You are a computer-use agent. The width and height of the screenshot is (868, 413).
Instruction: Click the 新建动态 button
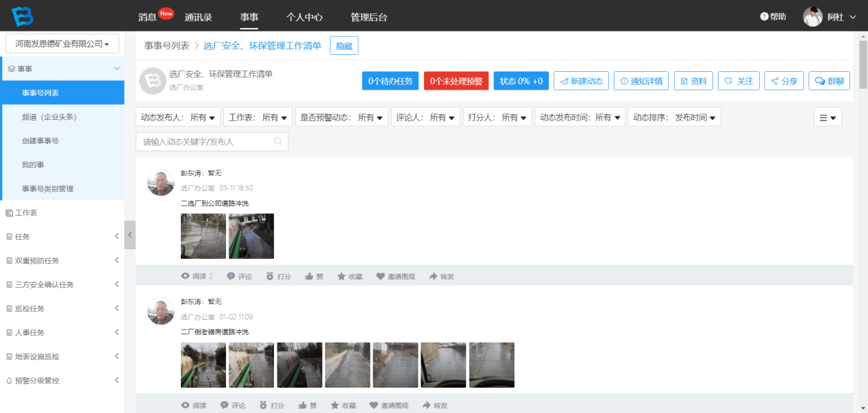[x=581, y=81]
